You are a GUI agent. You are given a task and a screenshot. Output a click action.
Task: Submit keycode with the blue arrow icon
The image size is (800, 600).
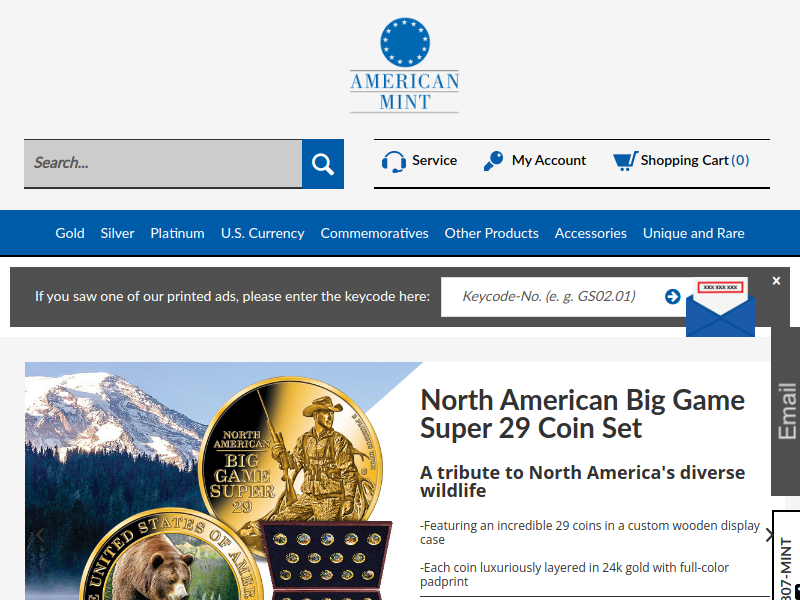pyautogui.click(x=672, y=296)
